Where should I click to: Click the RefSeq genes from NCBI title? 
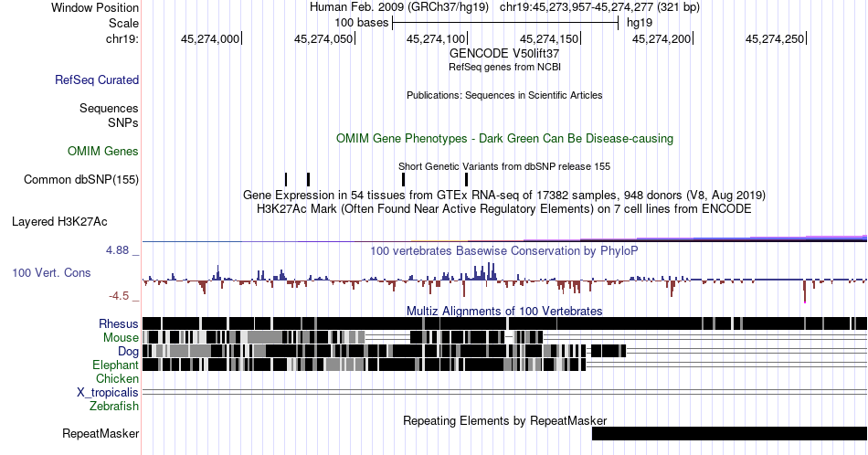pyautogui.click(x=504, y=67)
